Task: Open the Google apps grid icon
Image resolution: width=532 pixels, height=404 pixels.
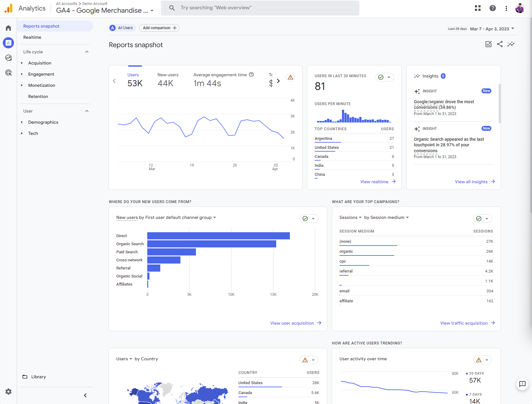Action: coord(478,8)
